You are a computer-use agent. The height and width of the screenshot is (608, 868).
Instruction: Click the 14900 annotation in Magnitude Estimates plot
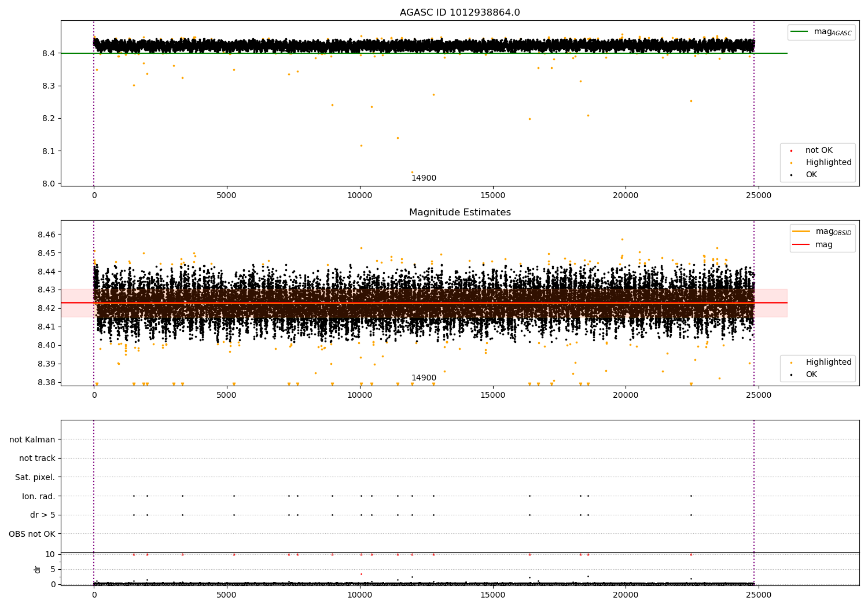coord(424,378)
